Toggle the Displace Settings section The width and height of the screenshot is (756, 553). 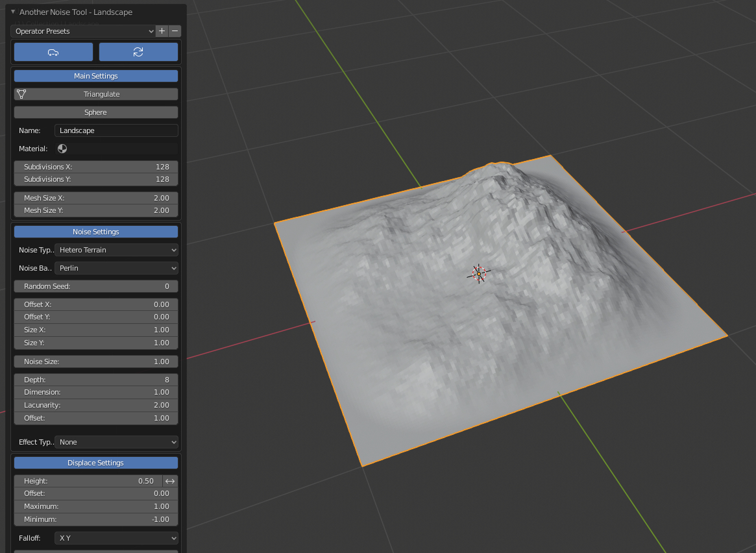coord(96,463)
